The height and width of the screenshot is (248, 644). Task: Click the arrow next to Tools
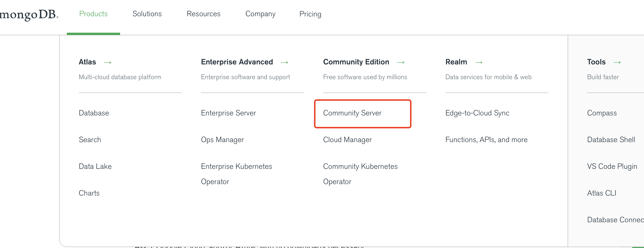tap(617, 62)
